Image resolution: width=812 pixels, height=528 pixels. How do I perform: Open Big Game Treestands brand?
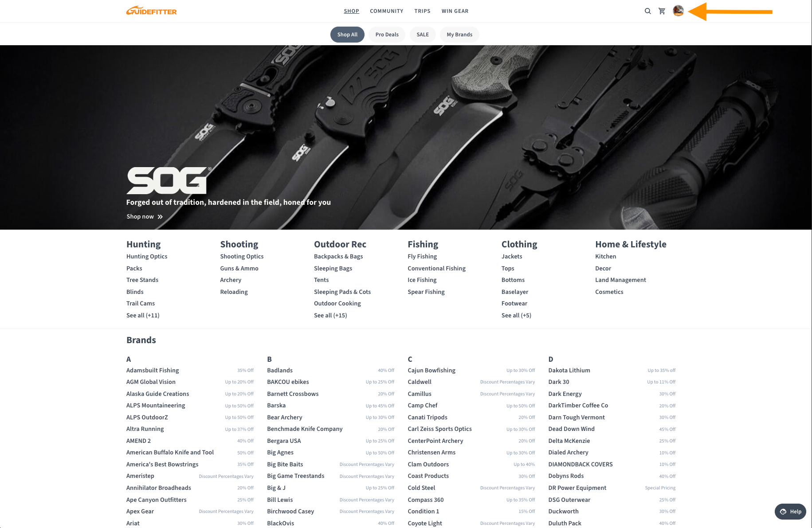pyautogui.click(x=296, y=476)
